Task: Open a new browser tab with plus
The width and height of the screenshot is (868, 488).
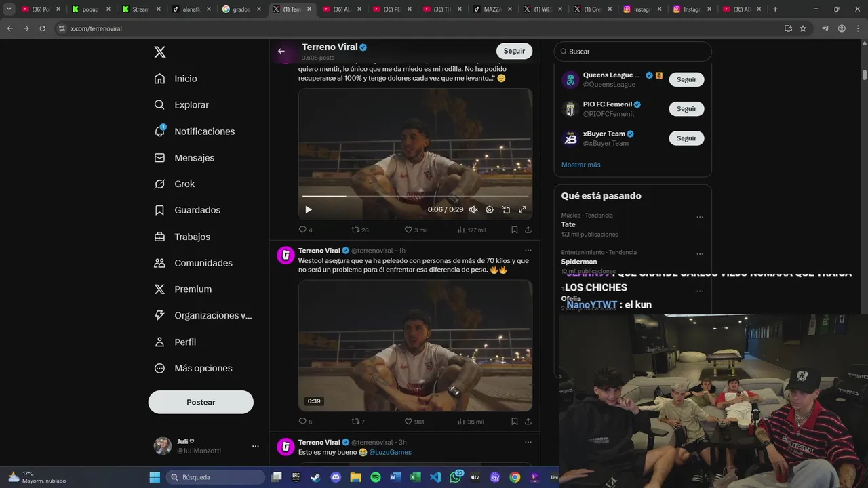Action: coord(775,9)
